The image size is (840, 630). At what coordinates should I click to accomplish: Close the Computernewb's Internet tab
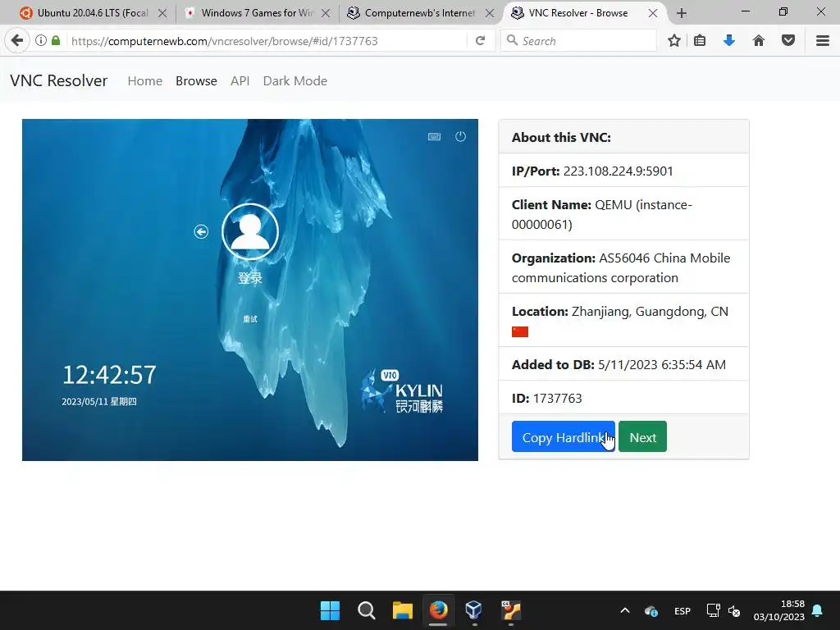pos(490,13)
